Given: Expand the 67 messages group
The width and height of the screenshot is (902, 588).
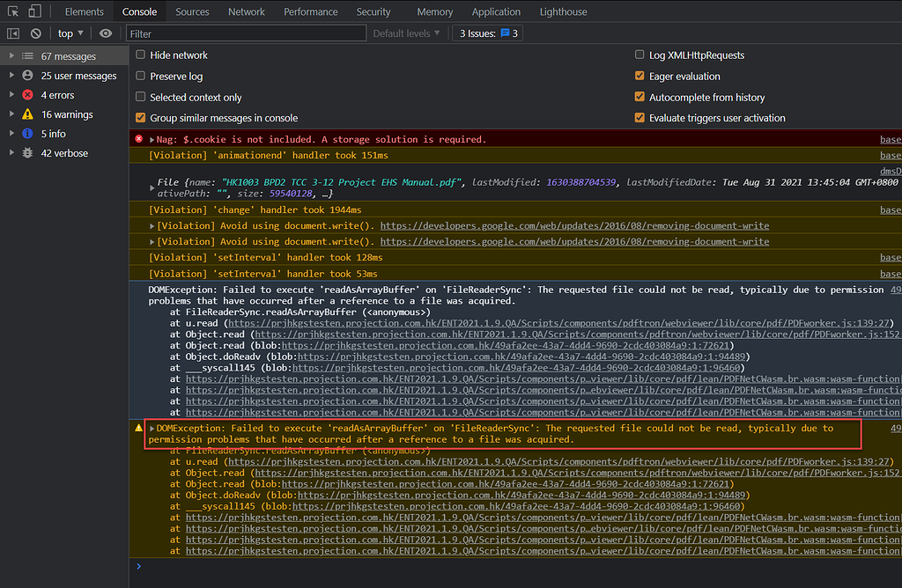Looking at the screenshot, I should pos(11,56).
